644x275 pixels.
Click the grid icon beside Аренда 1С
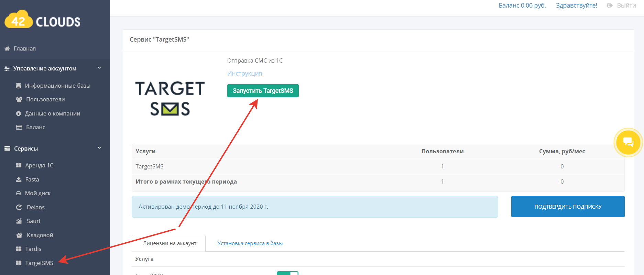pyautogui.click(x=19, y=165)
